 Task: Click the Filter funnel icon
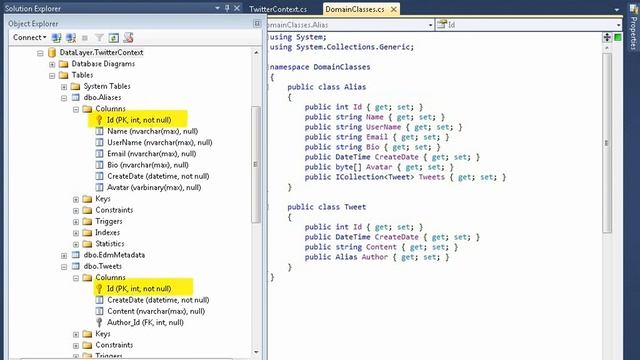coord(99,38)
